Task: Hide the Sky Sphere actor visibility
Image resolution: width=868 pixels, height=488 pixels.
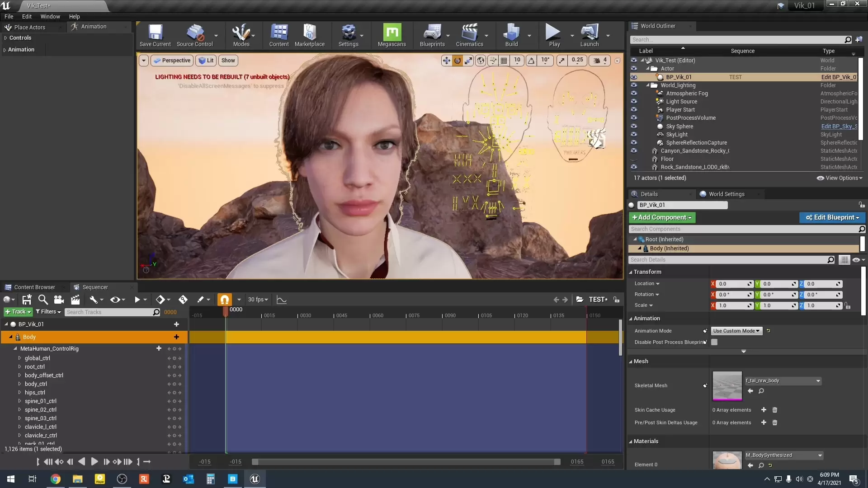Action: (x=634, y=127)
